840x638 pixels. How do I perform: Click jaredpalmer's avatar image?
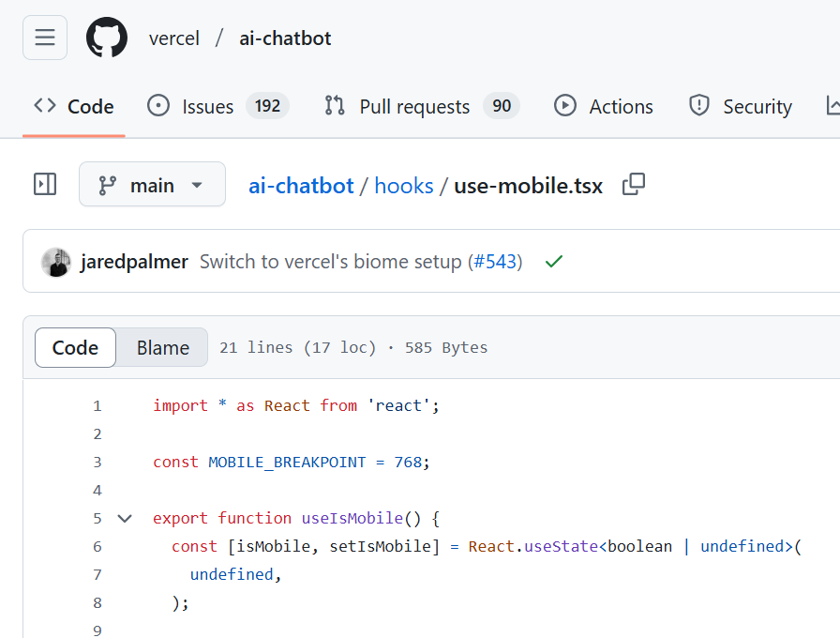coord(56,262)
